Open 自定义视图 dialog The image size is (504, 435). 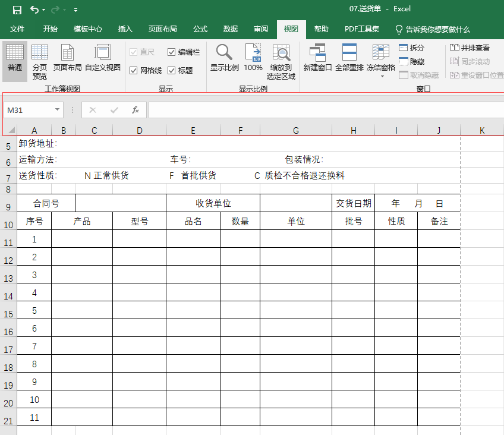click(x=102, y=58)
